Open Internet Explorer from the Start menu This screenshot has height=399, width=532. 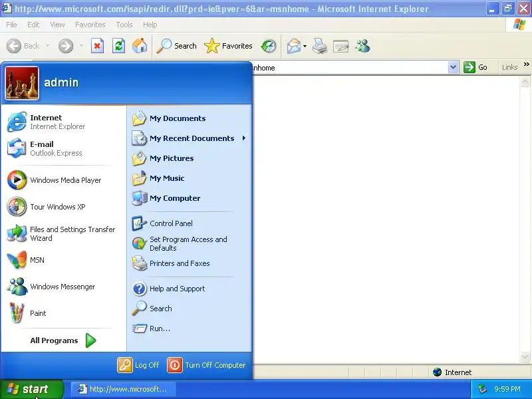coord(63,122)
